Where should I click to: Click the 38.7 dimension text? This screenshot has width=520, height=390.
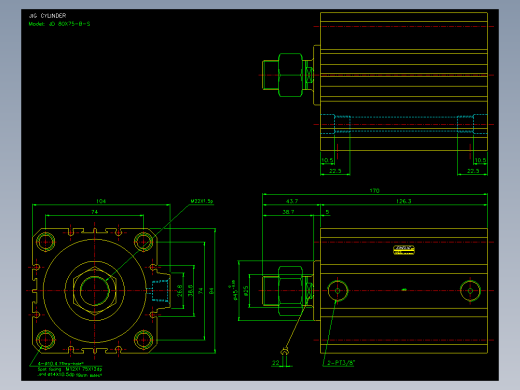click(288, 212)
